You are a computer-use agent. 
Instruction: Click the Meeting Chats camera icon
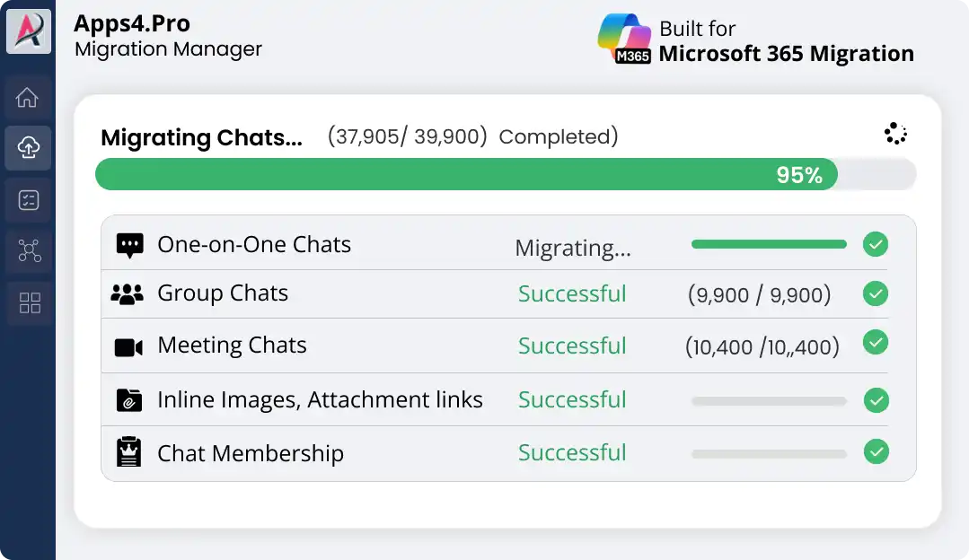click(x=128, y=347)
